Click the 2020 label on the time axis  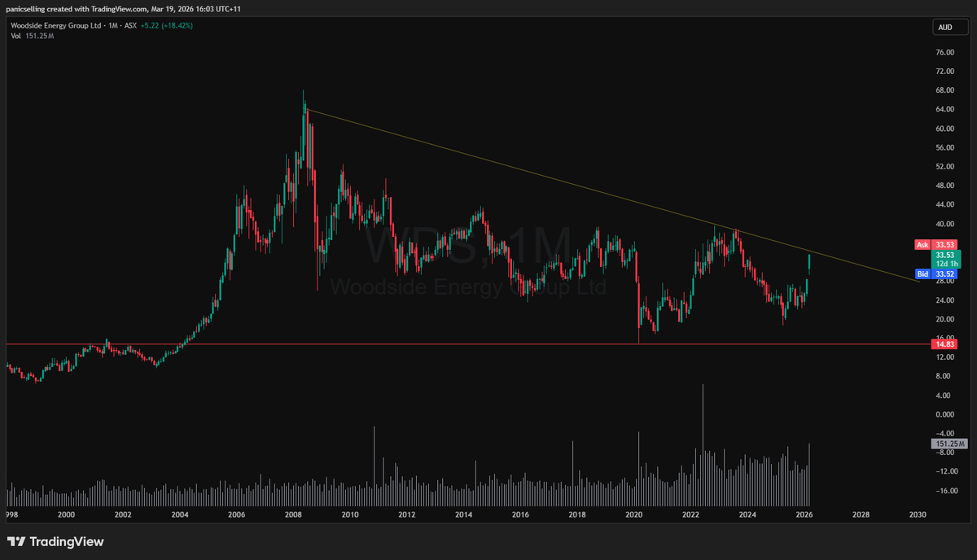pyautogui.click(x=634, y=514)
